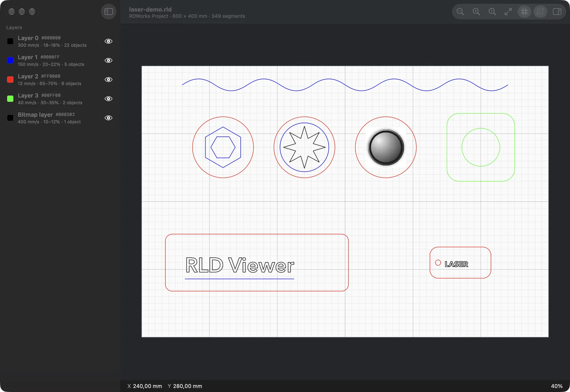Click the 'Layers' sidebar heading
570x392 pixels.
14,27
